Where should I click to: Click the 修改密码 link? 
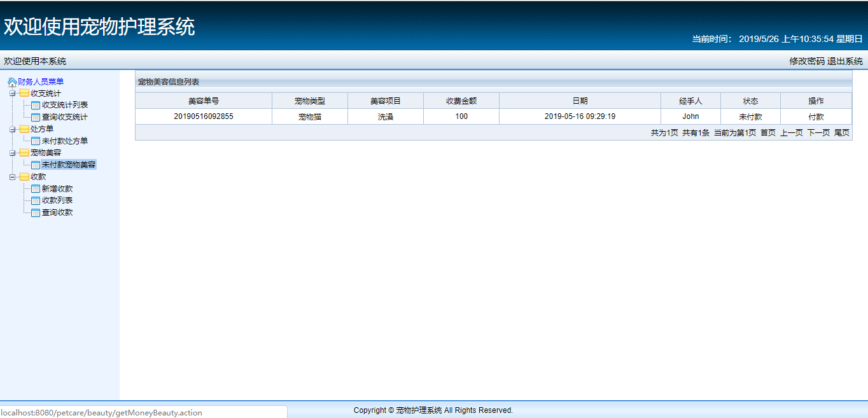point(807,62)
